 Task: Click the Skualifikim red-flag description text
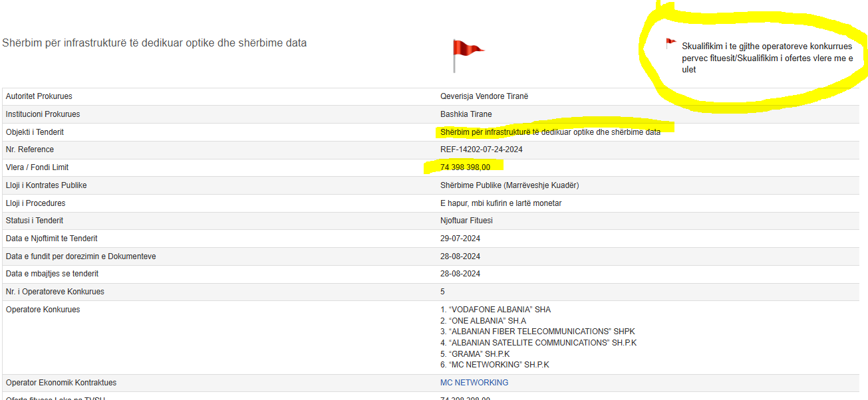tap(766, 58)
